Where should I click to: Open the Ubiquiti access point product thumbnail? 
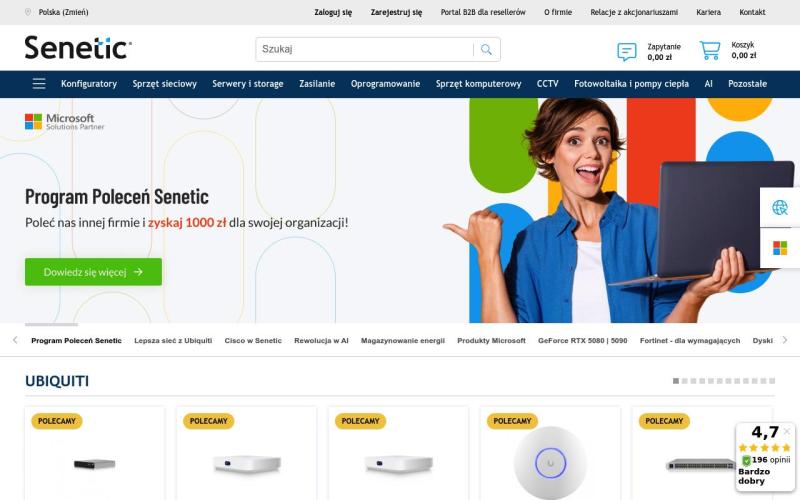pyautogui.click(x=550, y=462)
